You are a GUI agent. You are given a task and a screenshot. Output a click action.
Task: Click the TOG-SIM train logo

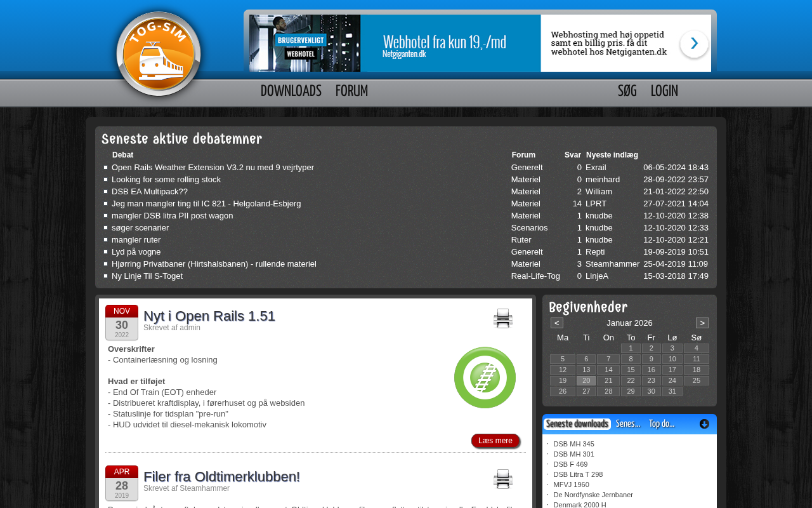tap(159, 55)
